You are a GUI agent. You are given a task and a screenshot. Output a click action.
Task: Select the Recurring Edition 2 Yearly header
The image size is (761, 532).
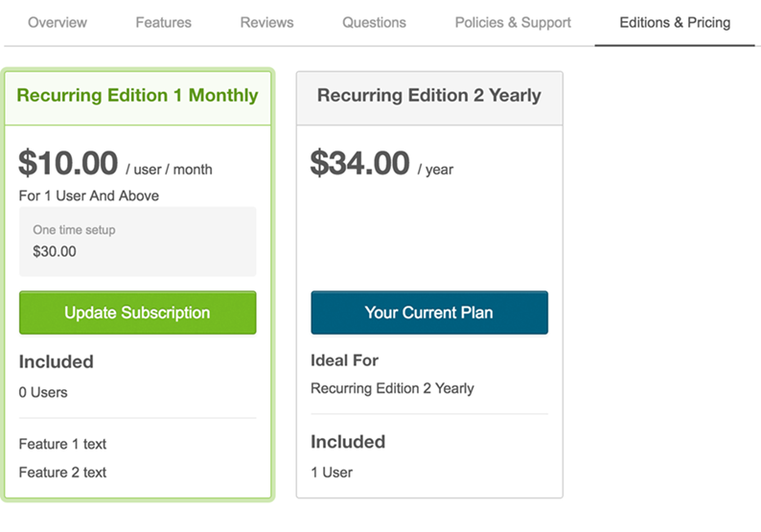point(429,96)
